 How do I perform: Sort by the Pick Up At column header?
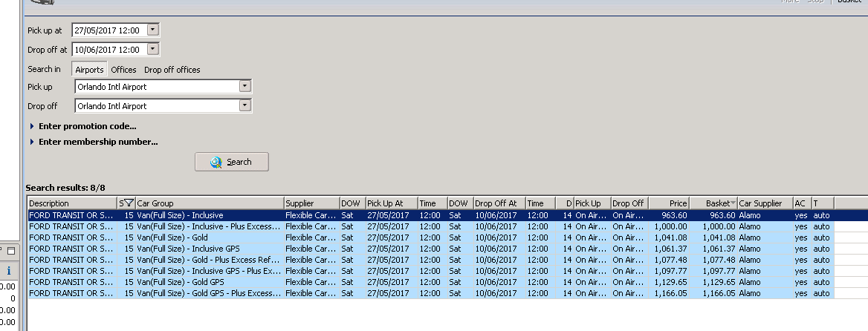[392, 203]
